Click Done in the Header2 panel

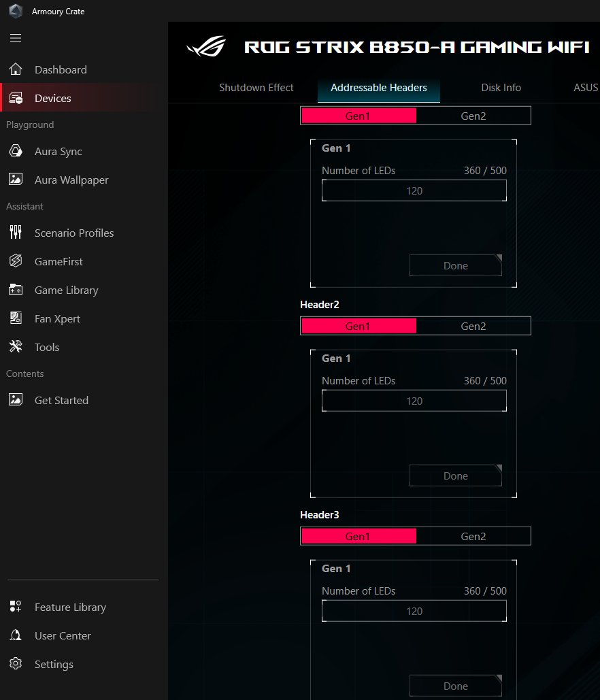(455, 476)
